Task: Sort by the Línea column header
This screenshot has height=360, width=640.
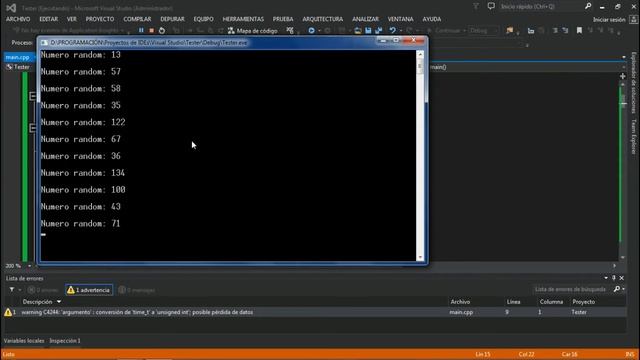Action: (513, 302)
